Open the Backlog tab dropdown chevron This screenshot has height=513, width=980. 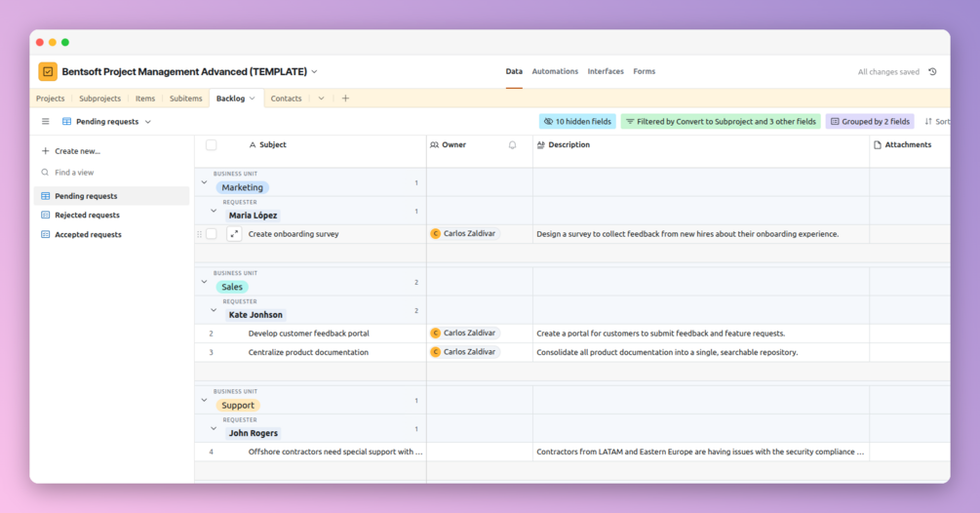252,99
